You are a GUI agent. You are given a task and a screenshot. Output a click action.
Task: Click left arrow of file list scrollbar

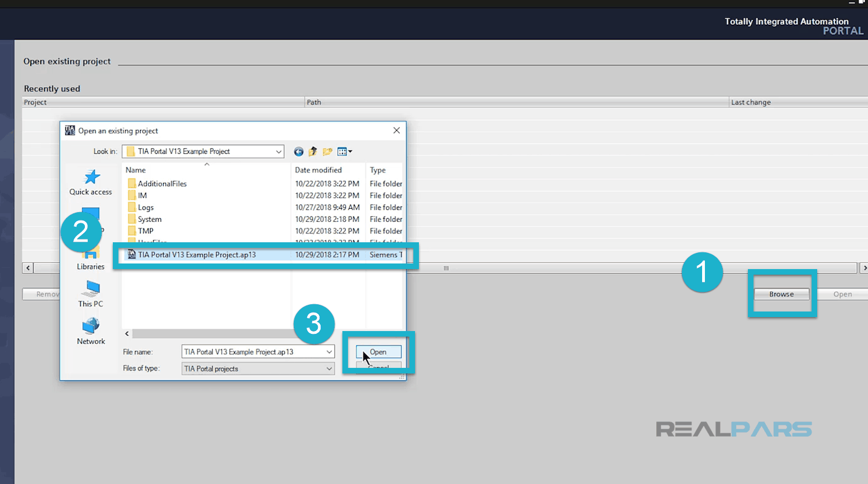(x=127, y=333)
